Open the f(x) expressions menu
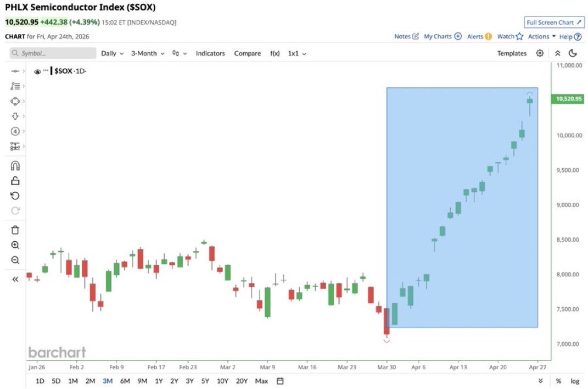 [275, 53]
